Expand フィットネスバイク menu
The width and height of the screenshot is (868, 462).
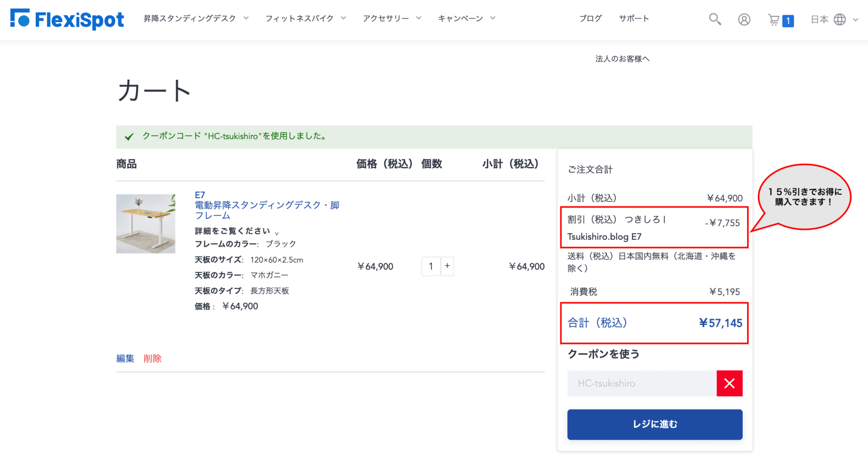306,19
